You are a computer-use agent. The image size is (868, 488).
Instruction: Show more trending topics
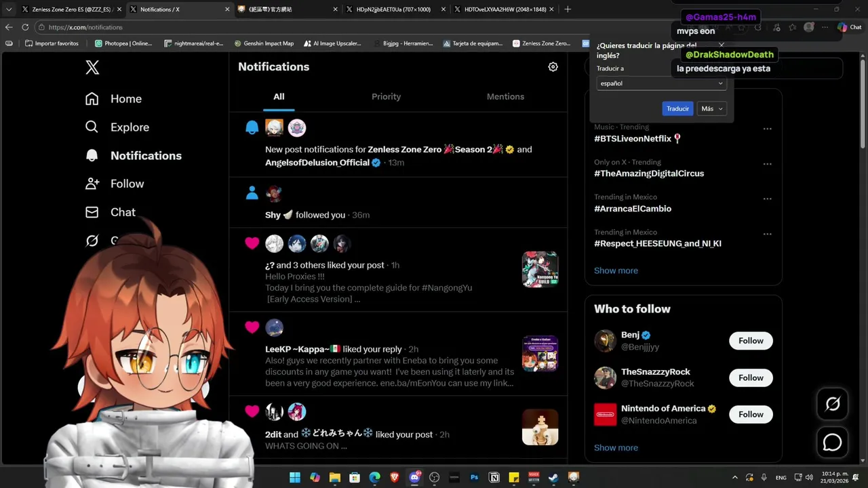click(x=616, y=270)
